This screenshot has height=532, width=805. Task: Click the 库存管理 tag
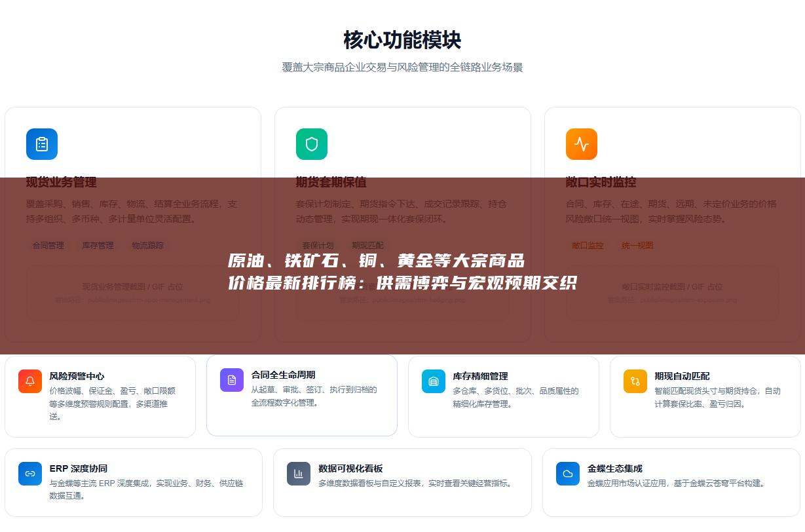click(x=98, y=246)
